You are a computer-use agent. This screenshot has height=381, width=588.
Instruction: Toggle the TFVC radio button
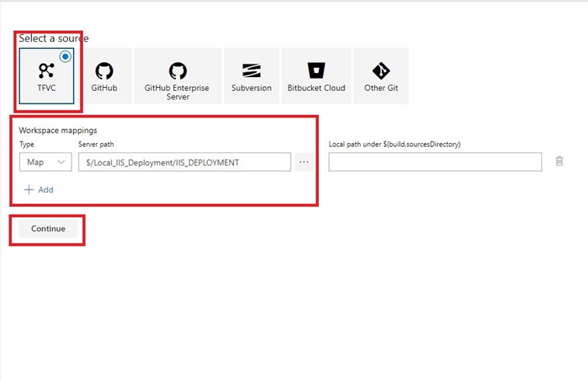pos(65,57)
